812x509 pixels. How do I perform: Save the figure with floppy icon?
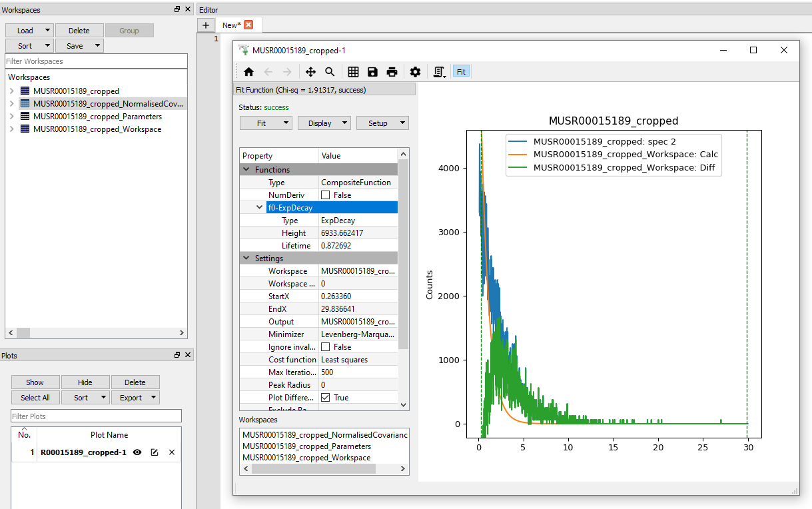pyautogui.click(x=372, y=72)
